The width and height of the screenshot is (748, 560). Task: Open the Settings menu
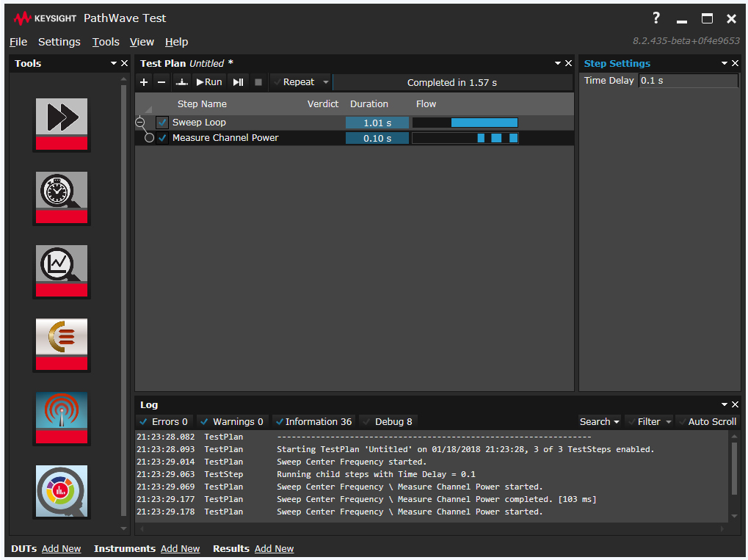point(59,42)
